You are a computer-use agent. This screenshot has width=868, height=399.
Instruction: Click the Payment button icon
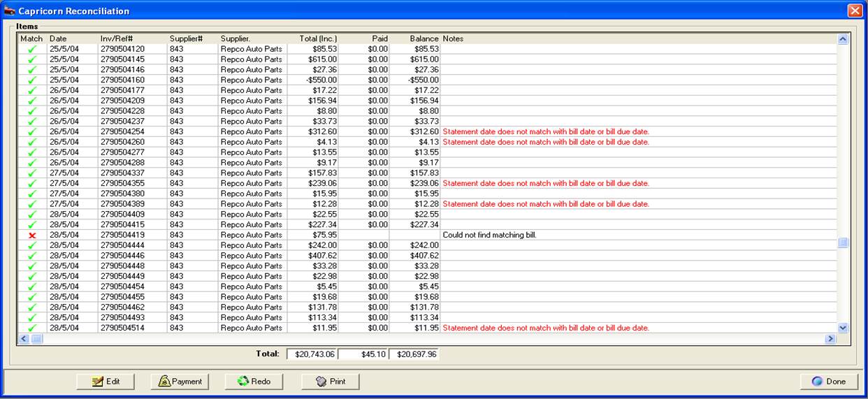(x=164, y=382)
